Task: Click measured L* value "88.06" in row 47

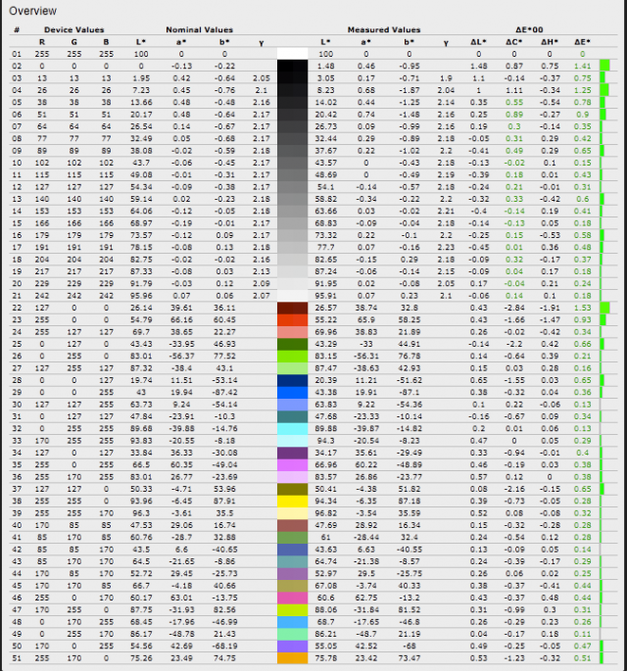Action: tap(325, 609)
